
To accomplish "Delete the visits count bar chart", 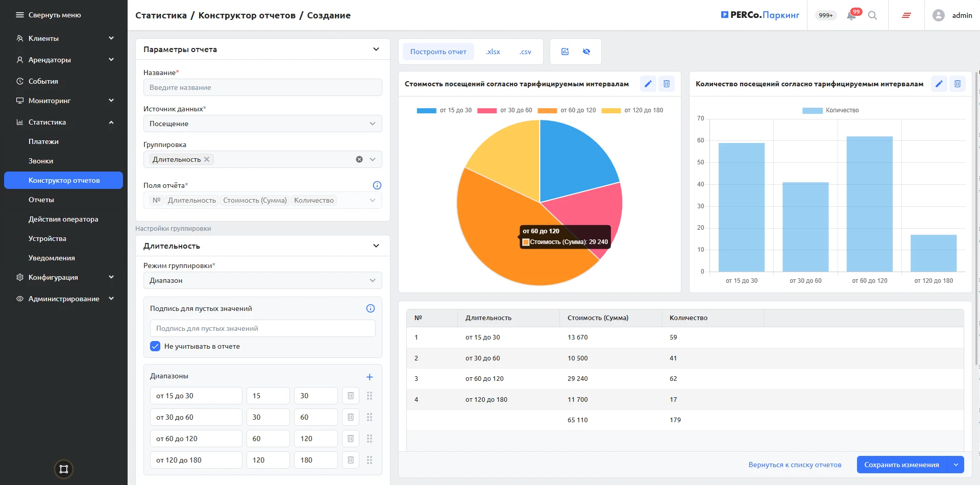I will 958,84.
